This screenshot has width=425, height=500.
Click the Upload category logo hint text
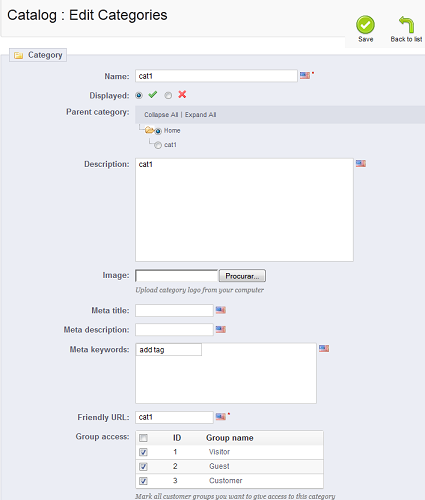point(199,290)
